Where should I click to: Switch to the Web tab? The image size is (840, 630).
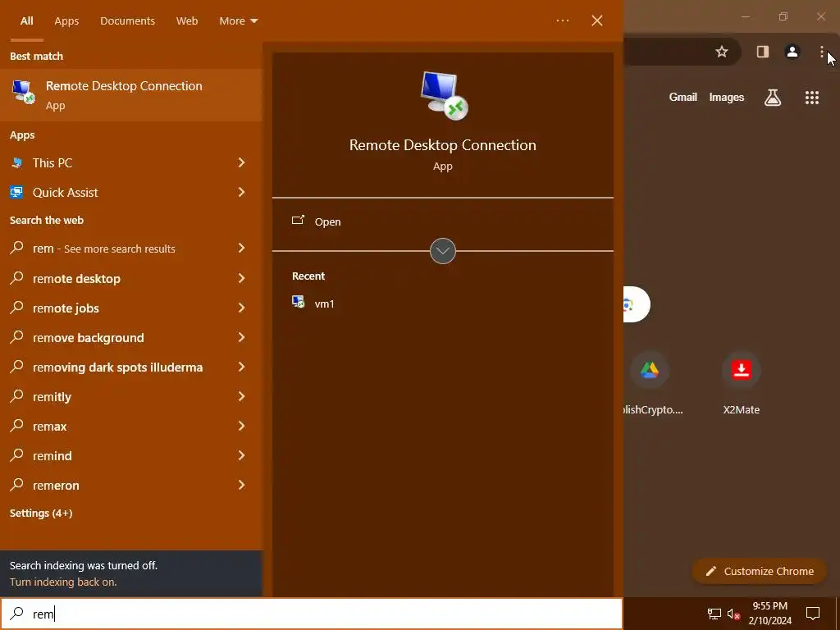[x=187, y=21]
